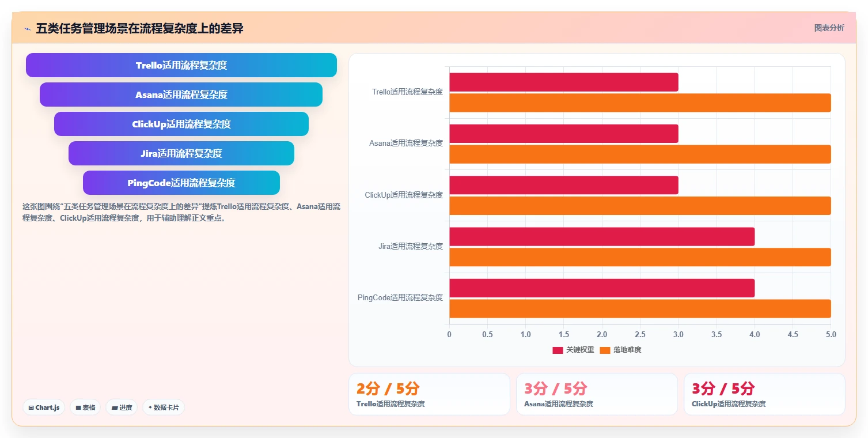Image resolution: width=868 pixels, height=438 pixels.
Task: Click the x-axis tick label 5.0
Action: pyautogui.click(x=830, y=334)
